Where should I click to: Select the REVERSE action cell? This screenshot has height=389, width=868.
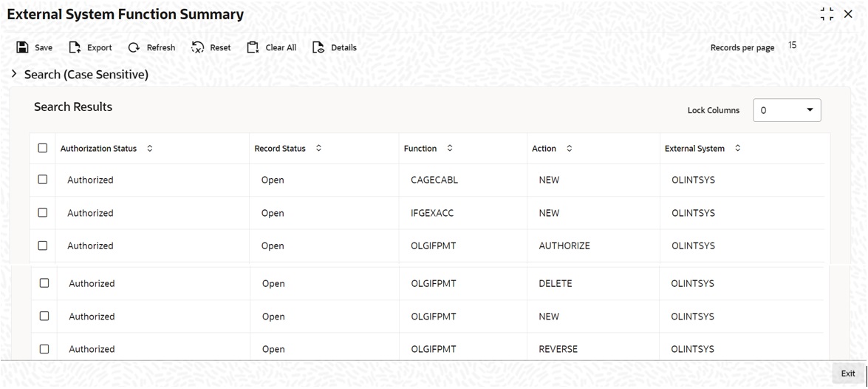pos(558,349)
